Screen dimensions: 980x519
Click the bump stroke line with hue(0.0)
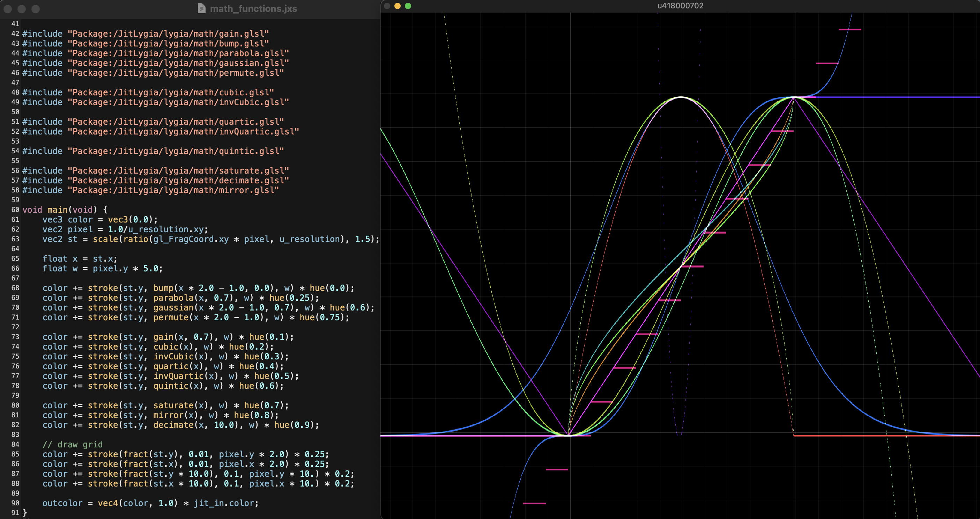tap(198, 288)
